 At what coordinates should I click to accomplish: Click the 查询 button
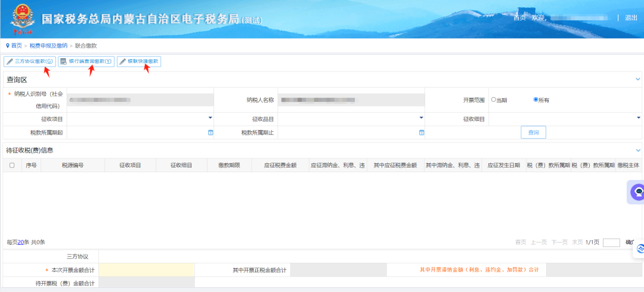pyautogui.click(x=534, y=133)
